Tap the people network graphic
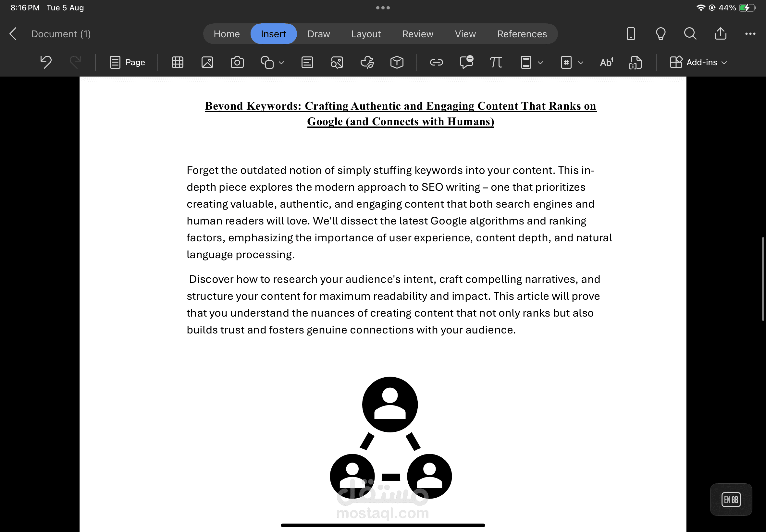 click(x=390, y=438)
